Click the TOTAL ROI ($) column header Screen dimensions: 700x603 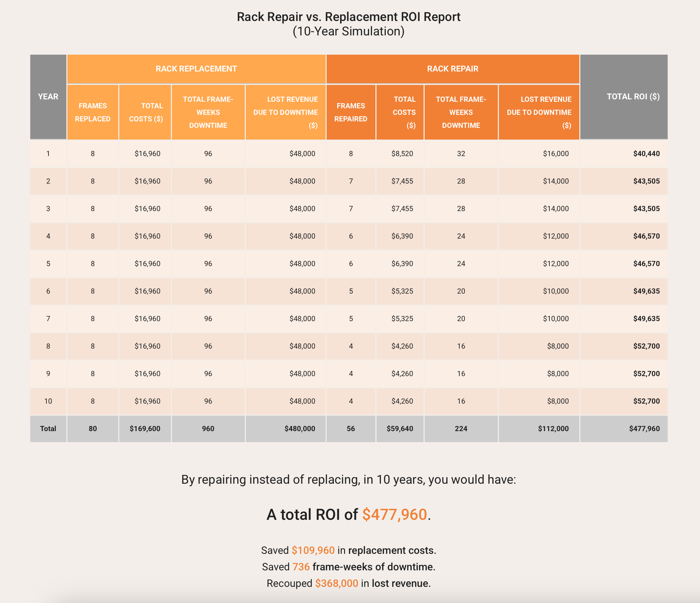tap(633, 97)
